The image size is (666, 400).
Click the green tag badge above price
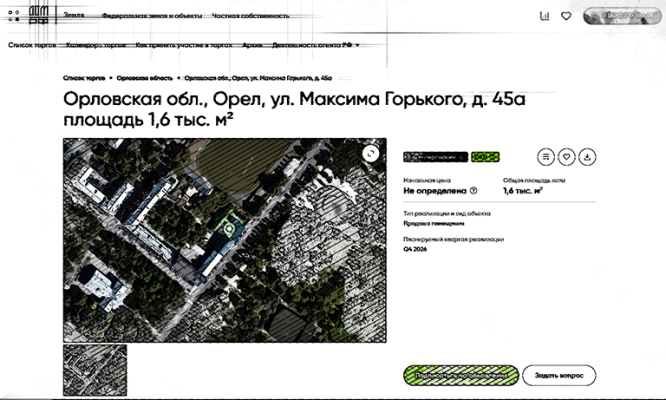pyautogui.click(x=485, y=157)
